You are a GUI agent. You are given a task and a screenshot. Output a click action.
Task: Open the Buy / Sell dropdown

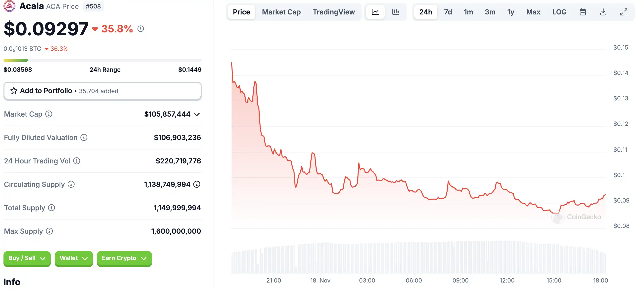(x=27, y=258)
